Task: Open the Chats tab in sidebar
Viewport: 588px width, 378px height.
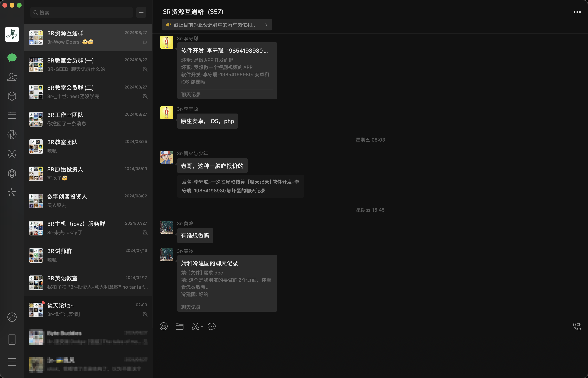Action: (x=12, y=58)
